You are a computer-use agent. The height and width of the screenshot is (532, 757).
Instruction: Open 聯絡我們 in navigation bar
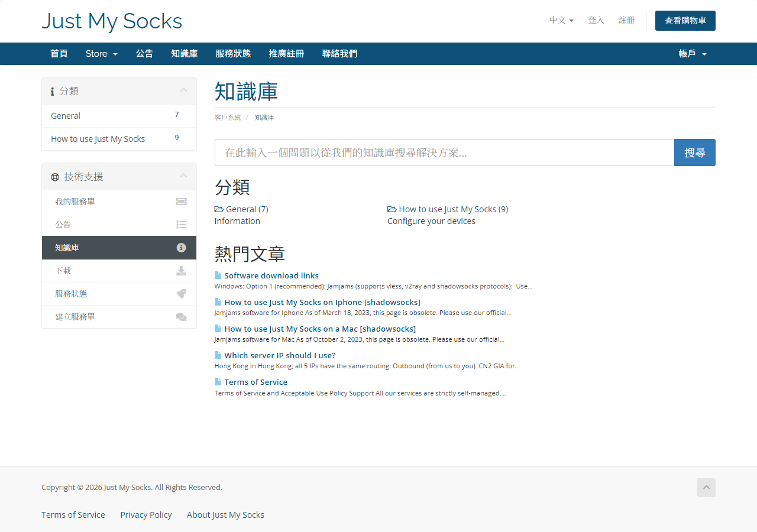point(339,54)
